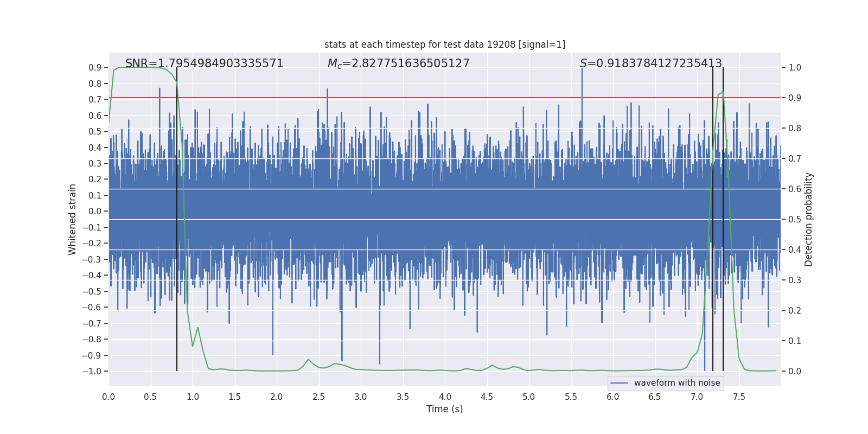Click time axis tick label 7.0
868x434 pixels.
[697, 397]
